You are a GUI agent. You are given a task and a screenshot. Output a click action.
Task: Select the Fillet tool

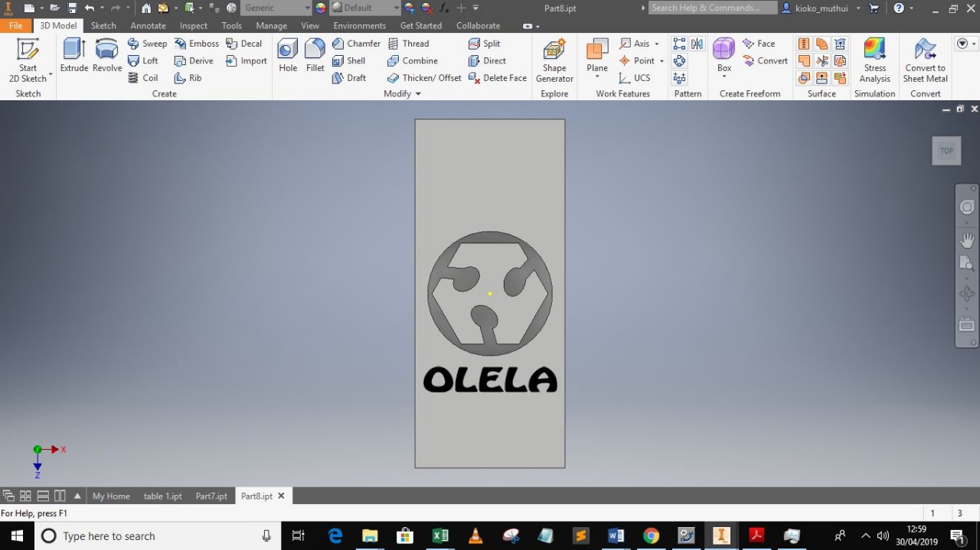tap(315, 55)
